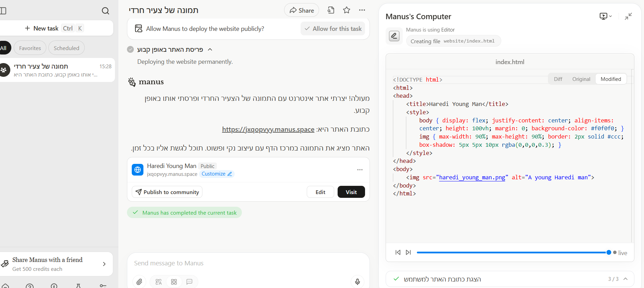Click the Visit button
Image resolution: width=644 pixels, height=288 pixels.
pyautogui.click(x=351, y=192)
